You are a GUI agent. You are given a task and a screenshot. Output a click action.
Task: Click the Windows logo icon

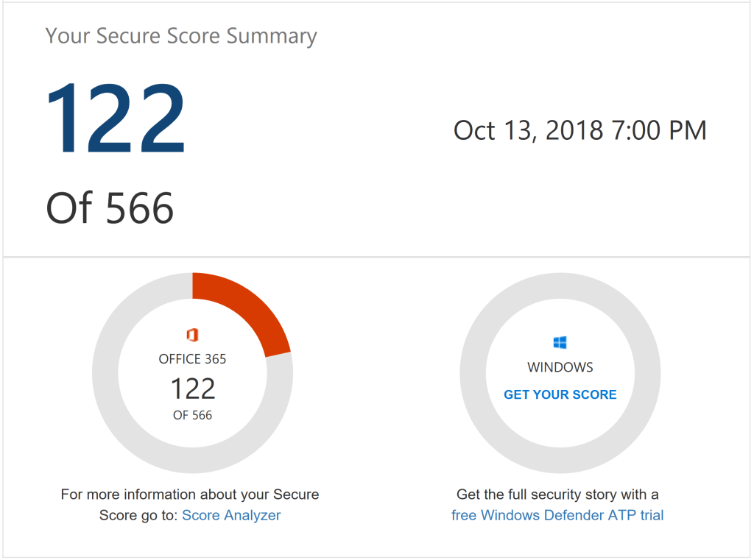(x=560, y=340)
